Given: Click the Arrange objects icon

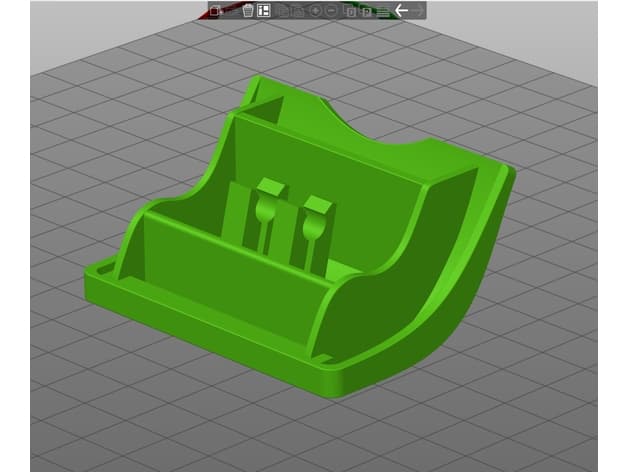Looking at the screenshot, I should pyautogui.click(x=264, y=10).
